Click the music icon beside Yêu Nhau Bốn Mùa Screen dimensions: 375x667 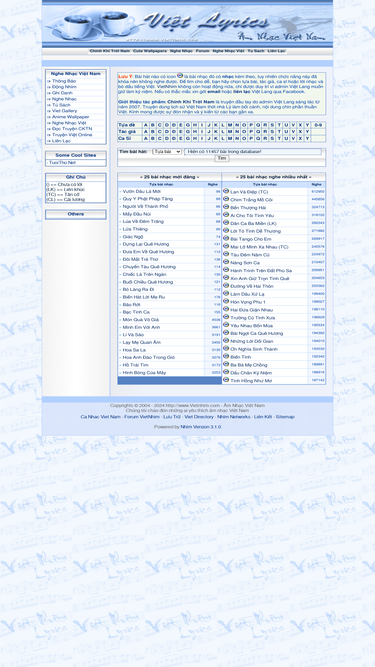[226, 325]
